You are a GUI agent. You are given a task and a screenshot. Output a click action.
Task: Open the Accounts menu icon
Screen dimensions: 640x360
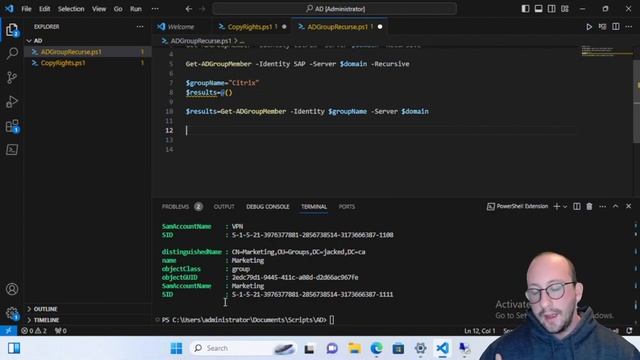12,289
